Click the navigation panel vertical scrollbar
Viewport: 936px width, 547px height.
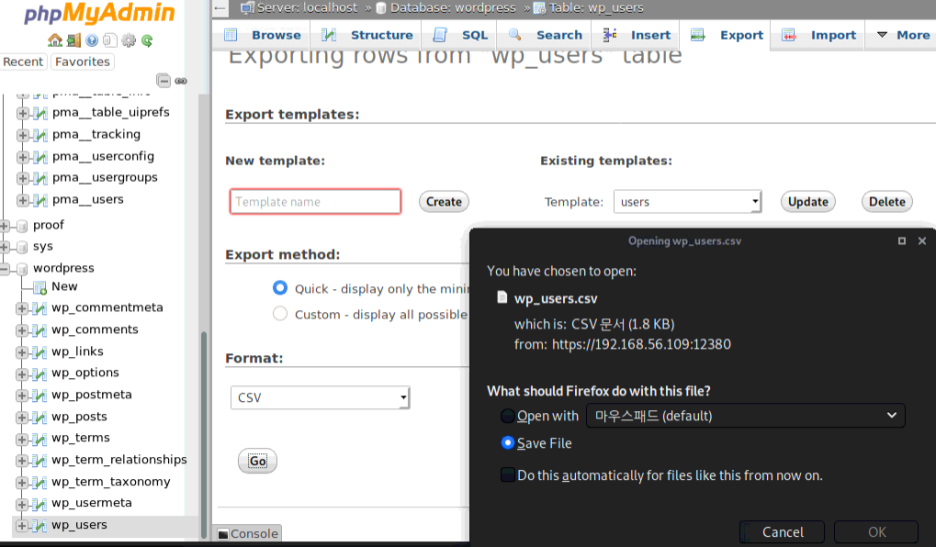[204, 433]
